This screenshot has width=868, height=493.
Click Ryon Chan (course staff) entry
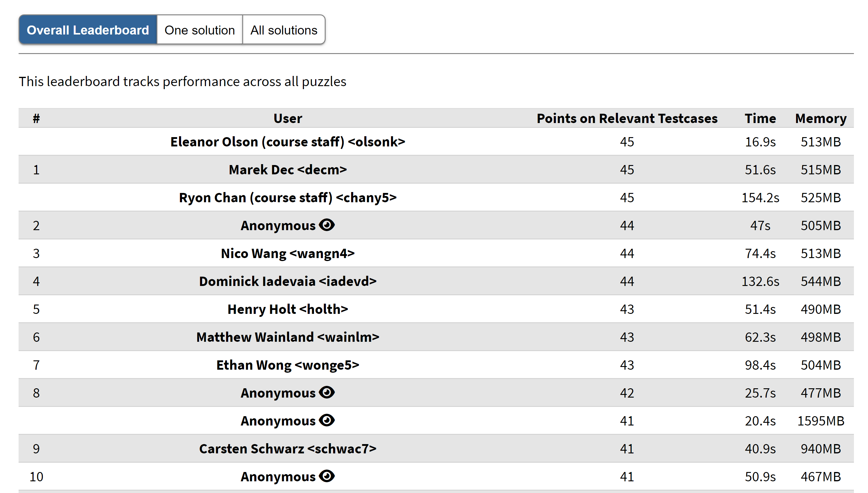[288, 197]
